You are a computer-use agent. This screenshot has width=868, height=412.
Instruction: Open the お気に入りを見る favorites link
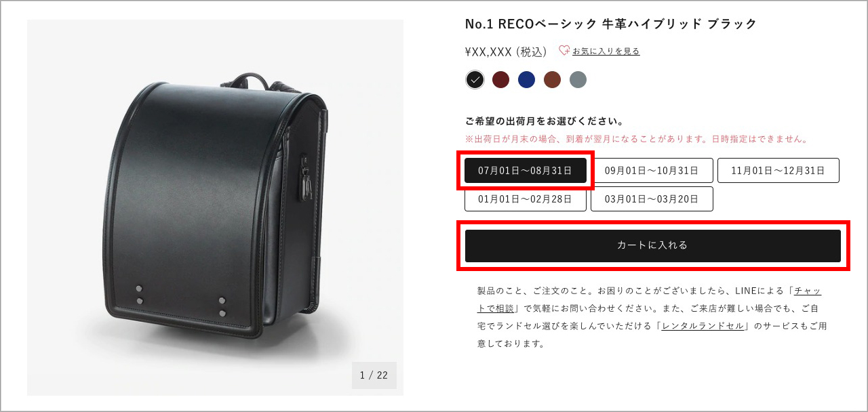[606, 52]
